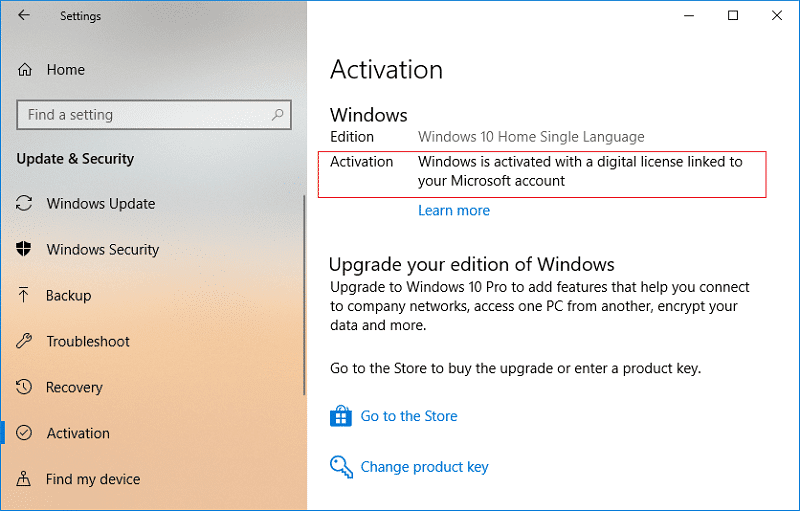This screenshot has height=511, width=800.
Task: Click the Go to the Store link
Action: click(409, 416)
